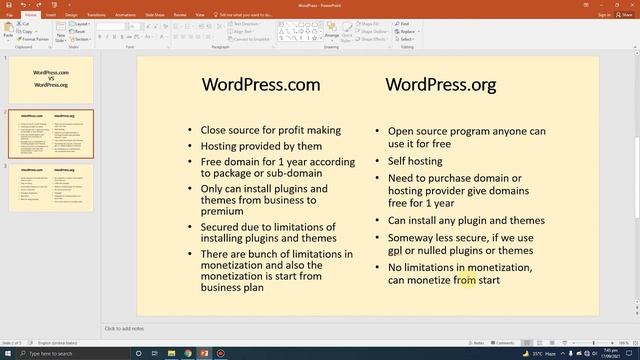Reset the slide layout

[77, 31]
